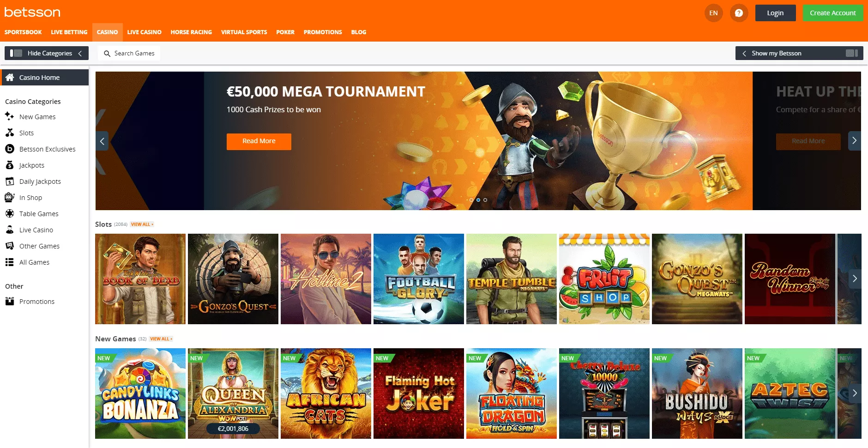Screen dimensions: 868x448
Task: Click the Search Games field
Action: tap(129, 53)
